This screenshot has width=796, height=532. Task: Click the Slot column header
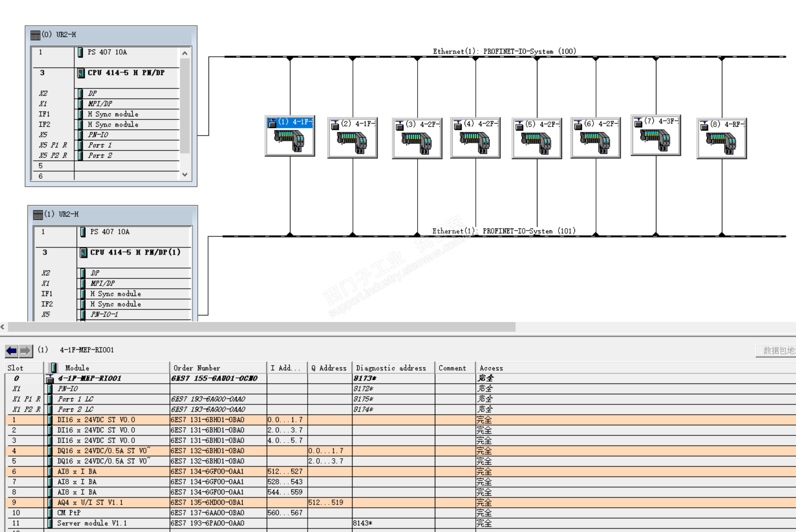click(x=24, y=368)
